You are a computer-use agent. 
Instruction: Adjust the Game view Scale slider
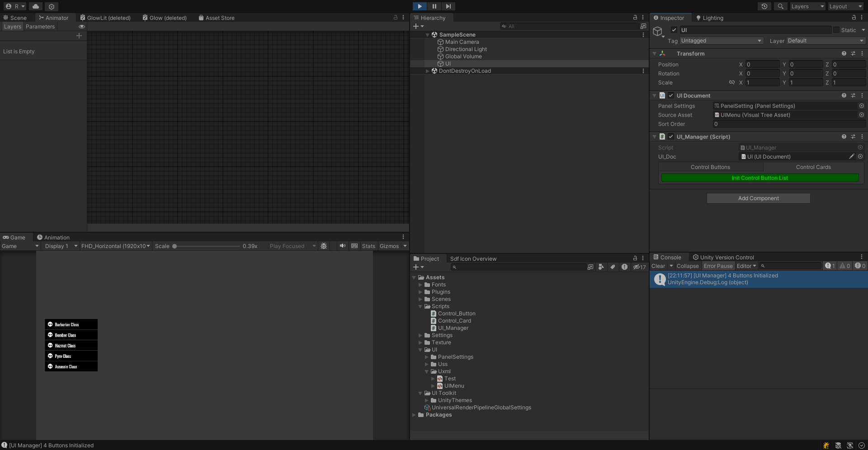click(x=175, y=246)
